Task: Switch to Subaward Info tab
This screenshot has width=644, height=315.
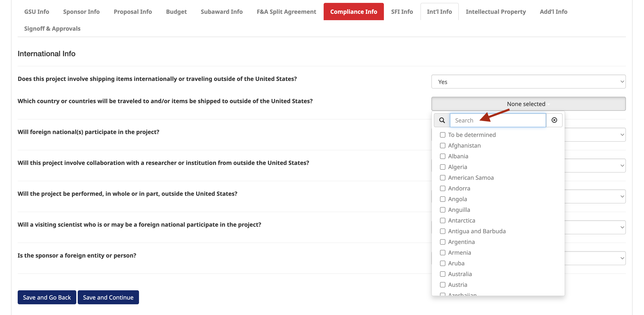Action: (x=221, y=12)
